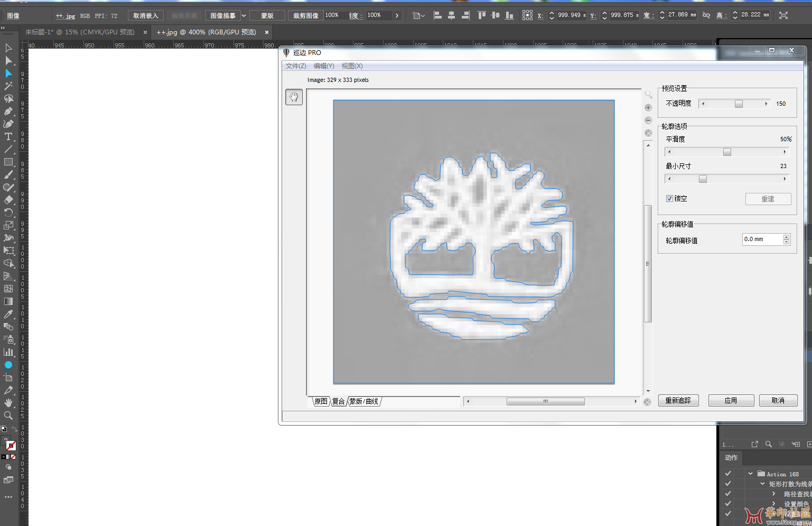
Task: Click the hand pan tool in 巡边 PRO
Action: pos(294,97)
